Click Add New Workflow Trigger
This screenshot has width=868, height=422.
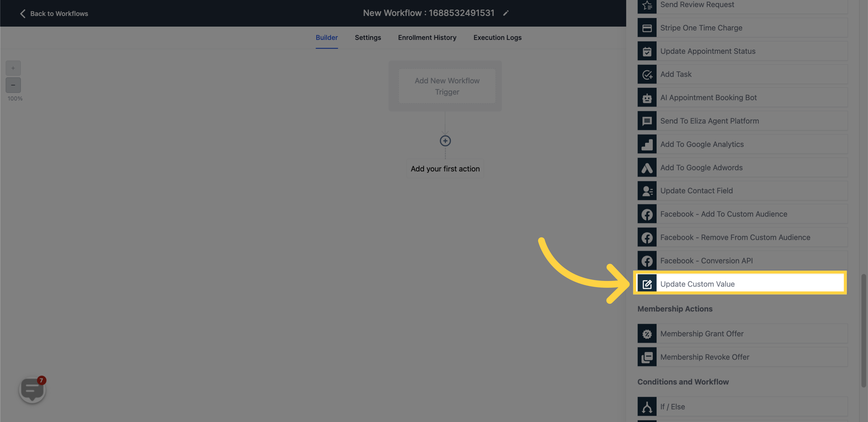tap(447, 85)
